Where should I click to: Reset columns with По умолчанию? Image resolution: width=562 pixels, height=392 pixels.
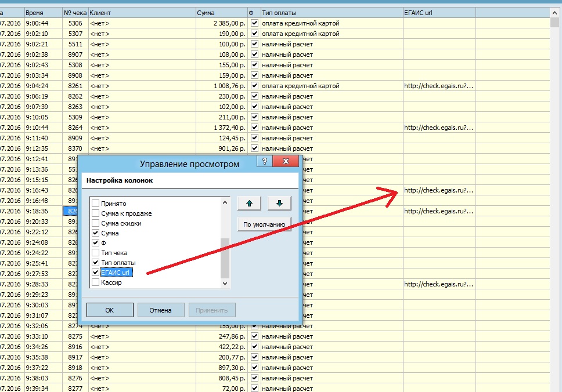pos(264,224)
